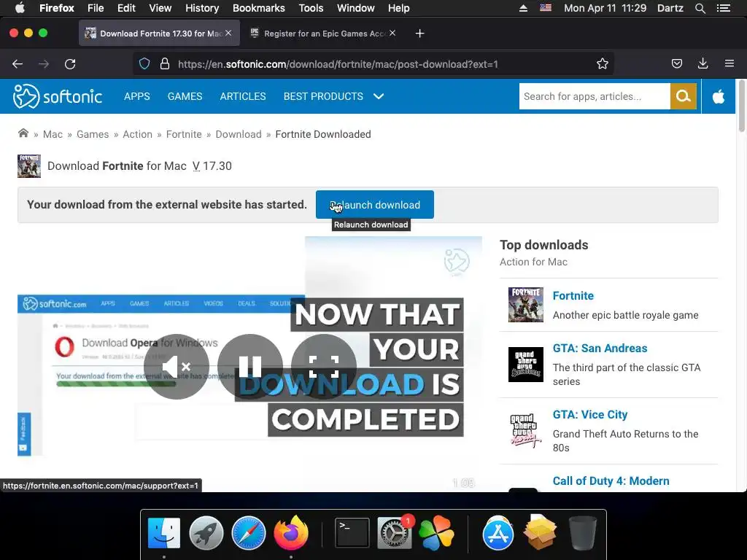Click the Softonic logo

pyautogui.click(x=57, y=96)
